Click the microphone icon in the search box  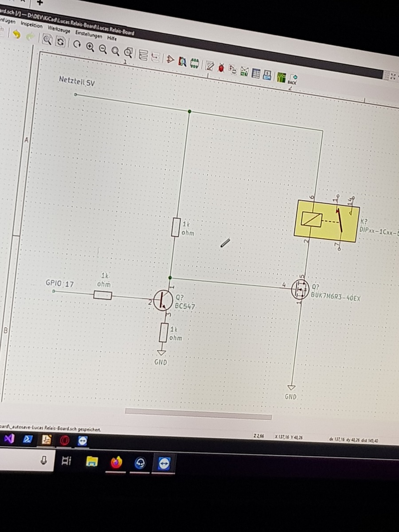pos(44,461)
